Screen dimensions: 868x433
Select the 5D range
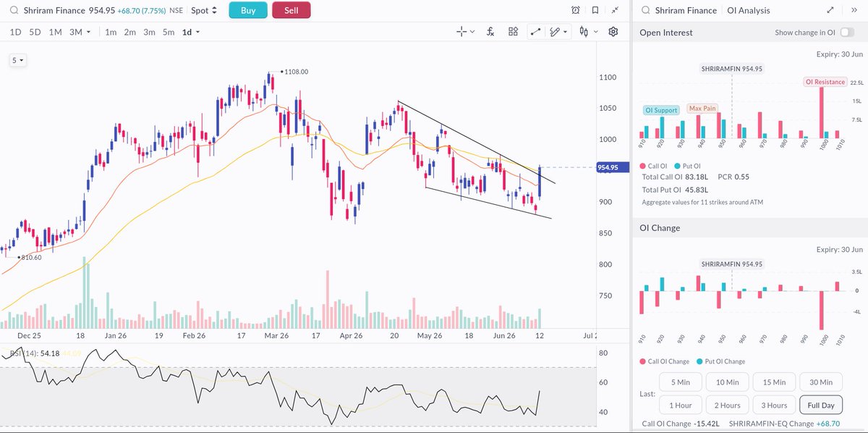[35, 32]
